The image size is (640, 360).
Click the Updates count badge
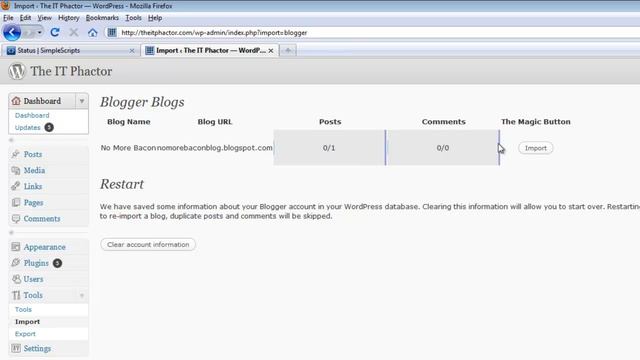(x=49, y=127)
